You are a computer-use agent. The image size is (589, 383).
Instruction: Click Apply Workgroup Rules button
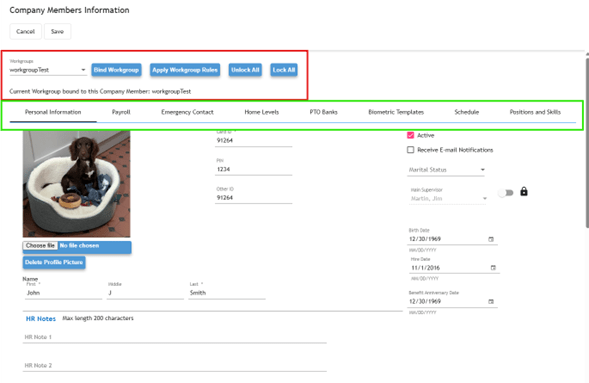(x=185, y=70)
